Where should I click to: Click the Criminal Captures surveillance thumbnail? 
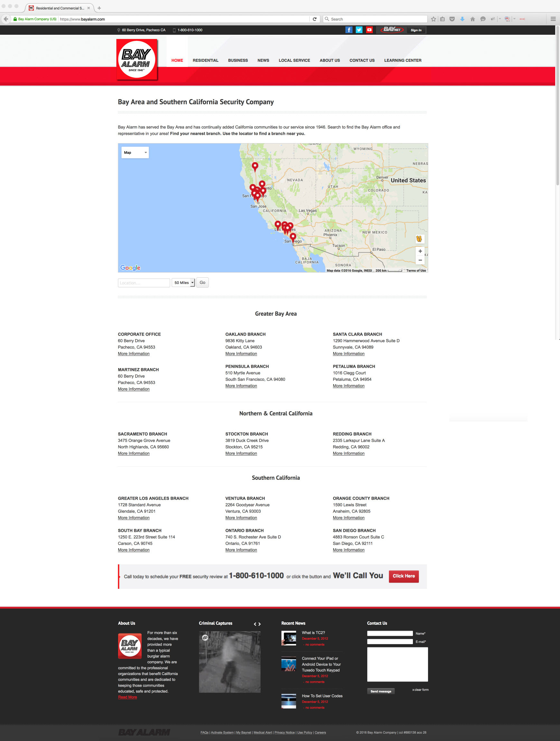point(229,662)
